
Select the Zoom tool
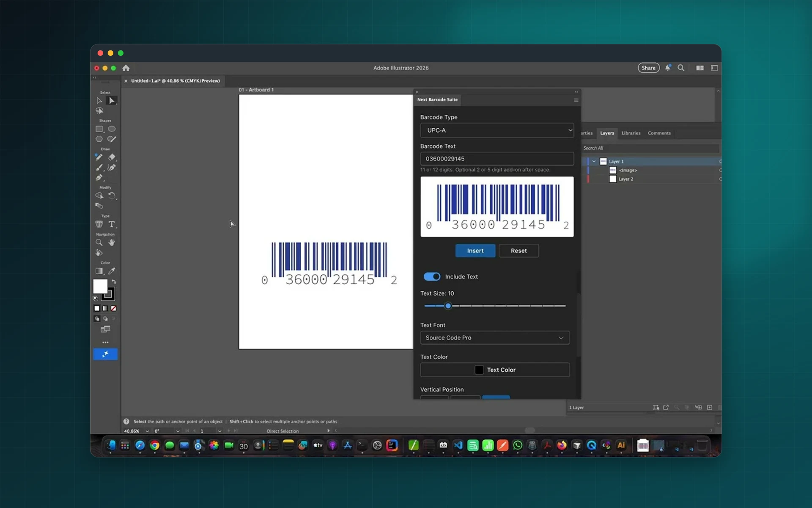coord(99,243)
